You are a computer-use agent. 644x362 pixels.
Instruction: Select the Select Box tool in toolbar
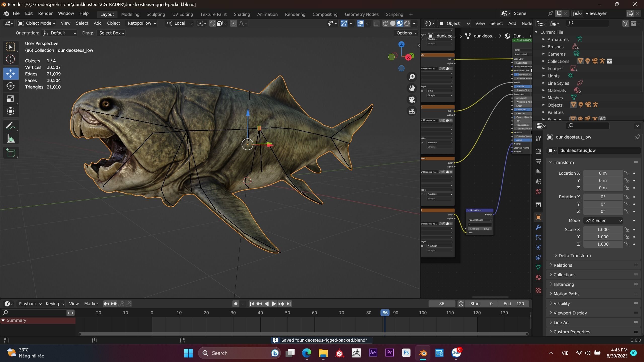11,47
